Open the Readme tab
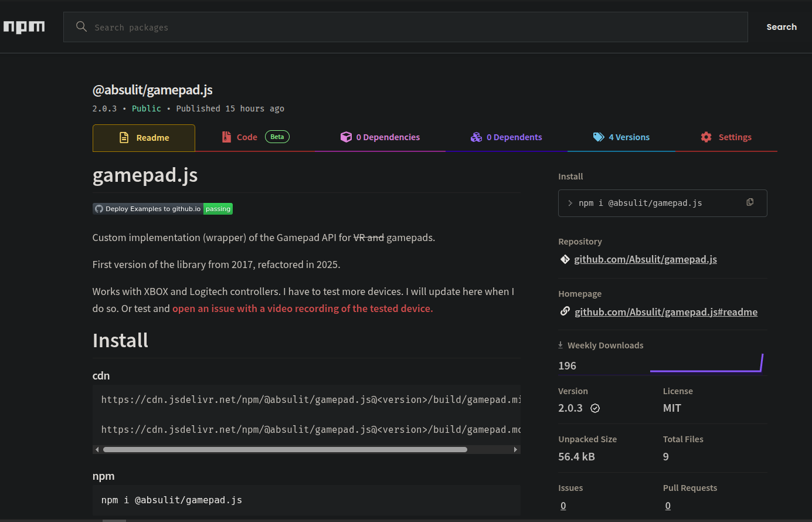The height and width of the screenshot is (522, 812). [144, 138]
